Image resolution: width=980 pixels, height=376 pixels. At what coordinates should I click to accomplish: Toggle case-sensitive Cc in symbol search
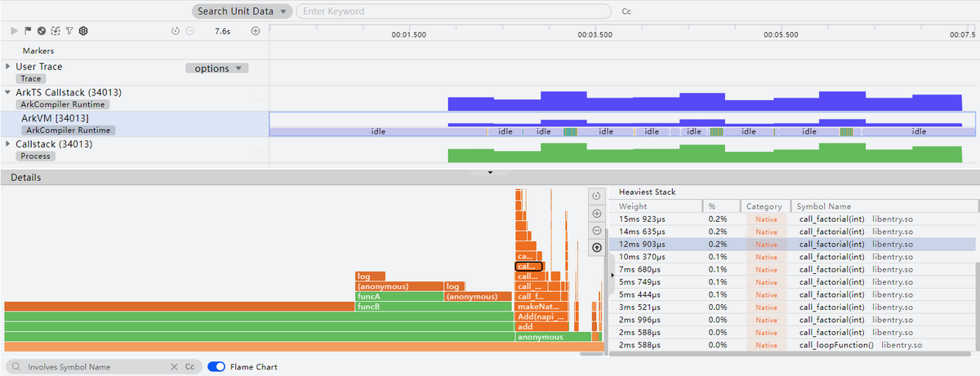[x=189, y=367]
